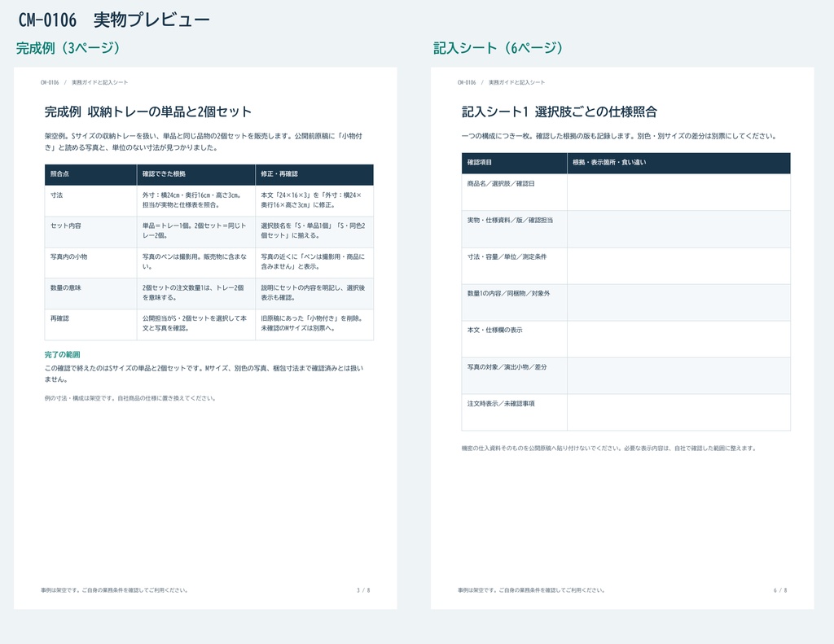This screenshot has width=834, height=644.
Task: Click cell "写真のペンは撮影用。販売物に含まない"
Action: (x=195, y=262)
